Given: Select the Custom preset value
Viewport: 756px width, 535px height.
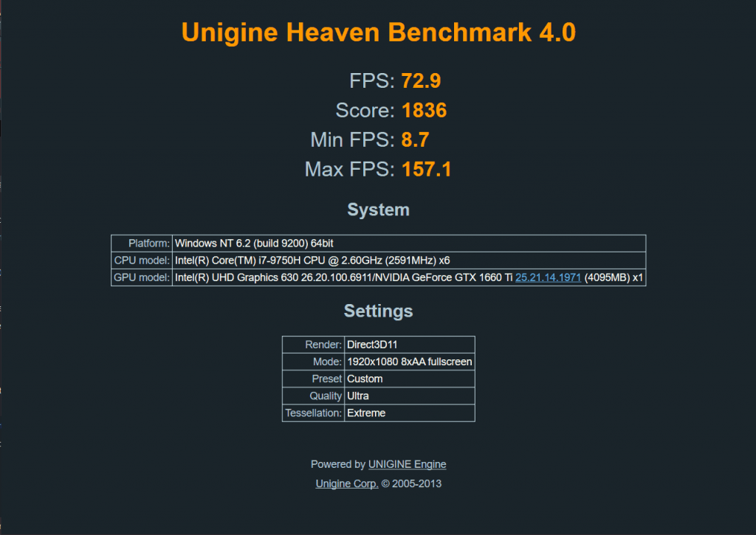Looking at the screenshot, I should 410,379.
